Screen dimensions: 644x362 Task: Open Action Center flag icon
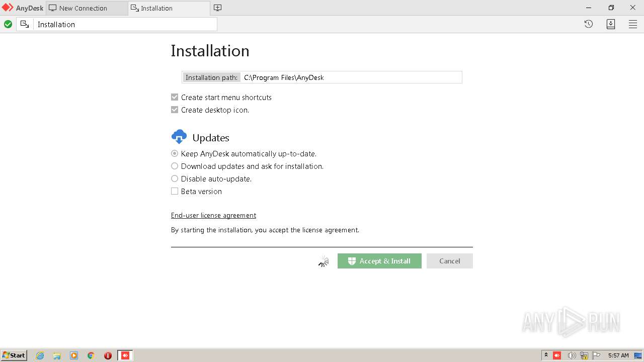point(596,355)
